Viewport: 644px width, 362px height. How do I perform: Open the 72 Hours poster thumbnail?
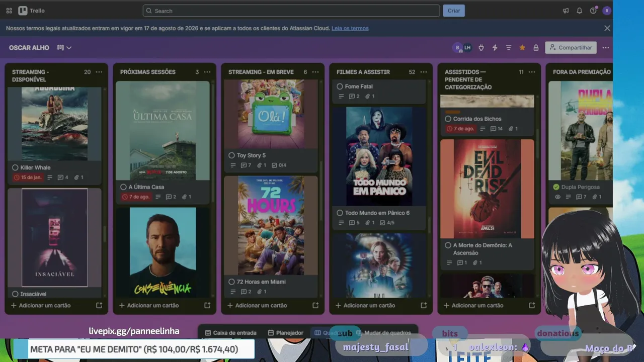[271, 225]
